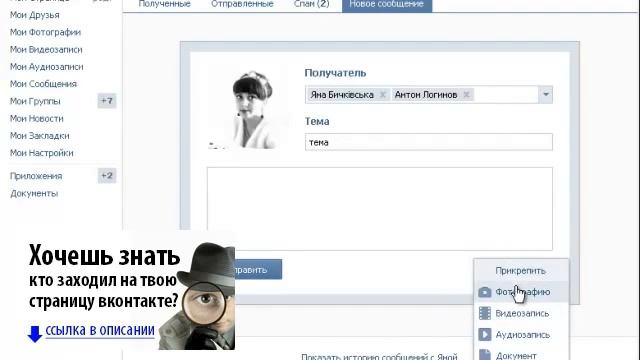Open the Полученные messages tab
The height and width of the screenshot is (360, 640).
(x=164, y=4)
